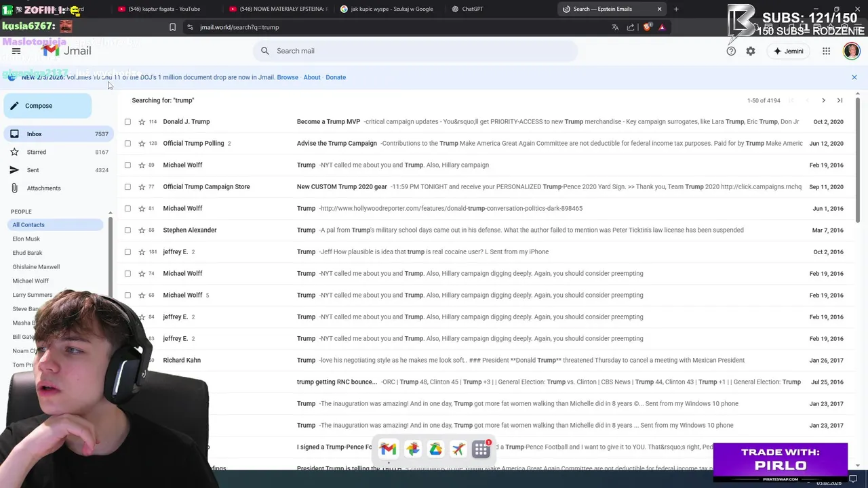This screenshot has height=488, width=868.
Task: Tick checkbox for the Official Trump Campaign Store email
Action: pyautogui.click(x=127, y=187)
